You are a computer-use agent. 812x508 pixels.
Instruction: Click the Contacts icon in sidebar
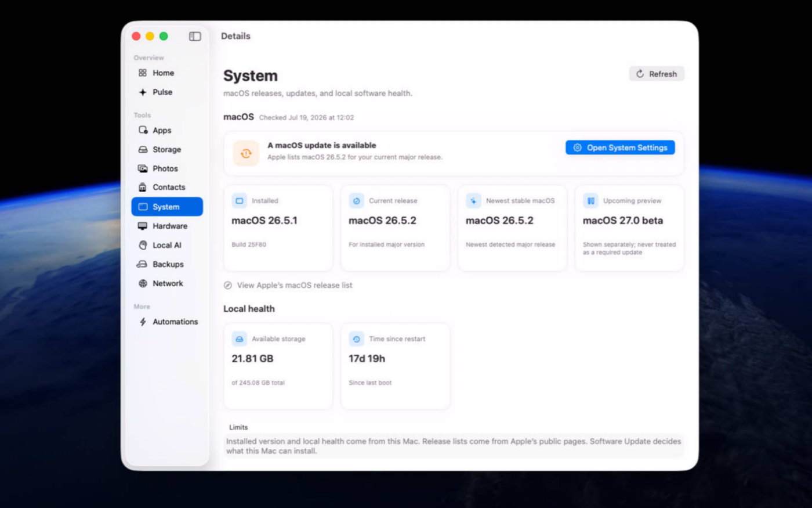(x=143, y=188)
